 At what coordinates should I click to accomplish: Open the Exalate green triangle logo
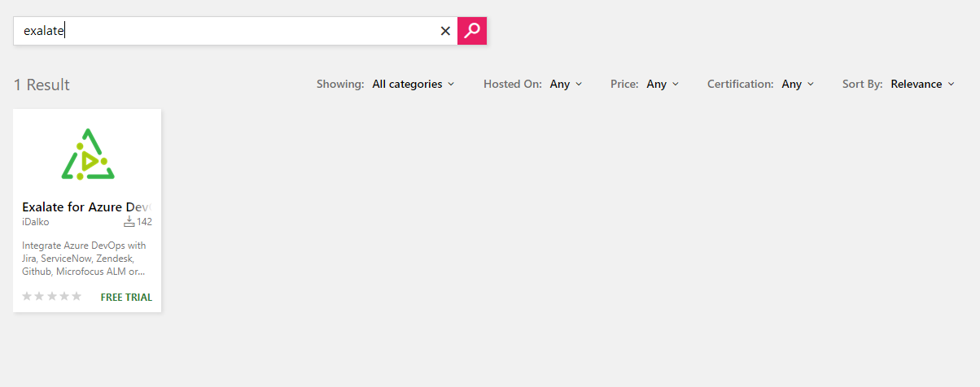[x=88, y=154]
